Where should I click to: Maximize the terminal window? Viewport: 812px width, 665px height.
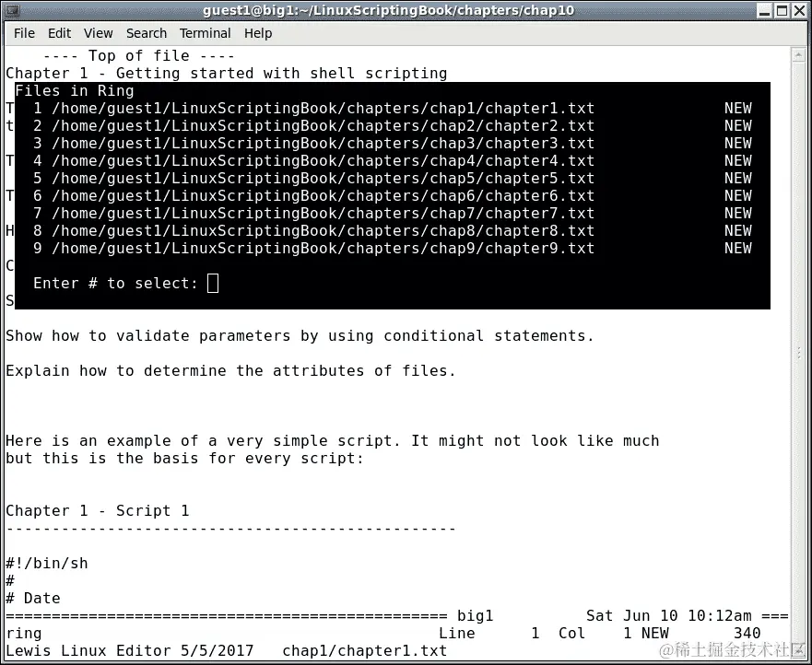pos(782,10)
